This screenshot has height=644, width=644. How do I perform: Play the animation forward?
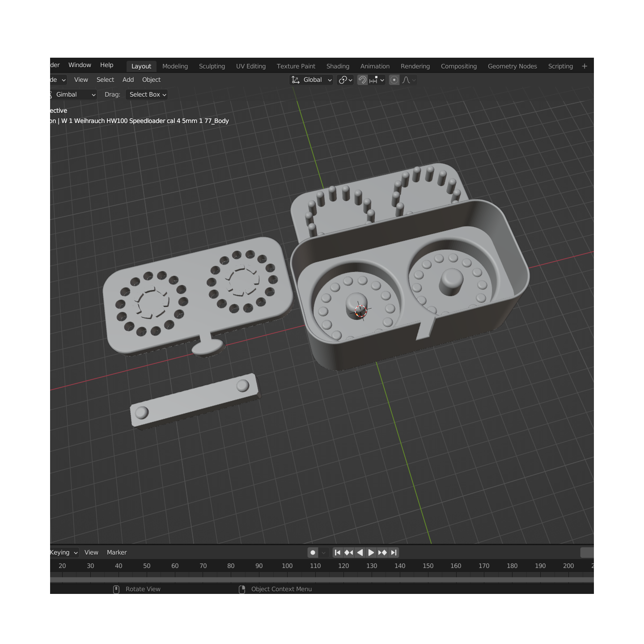click(x=371, y=553)
